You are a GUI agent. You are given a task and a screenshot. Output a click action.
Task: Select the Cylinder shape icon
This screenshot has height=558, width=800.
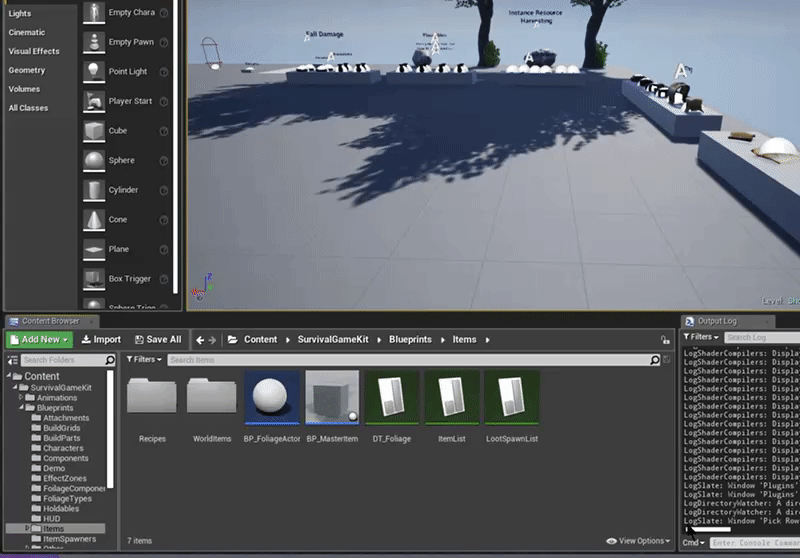tap(94, 190)
